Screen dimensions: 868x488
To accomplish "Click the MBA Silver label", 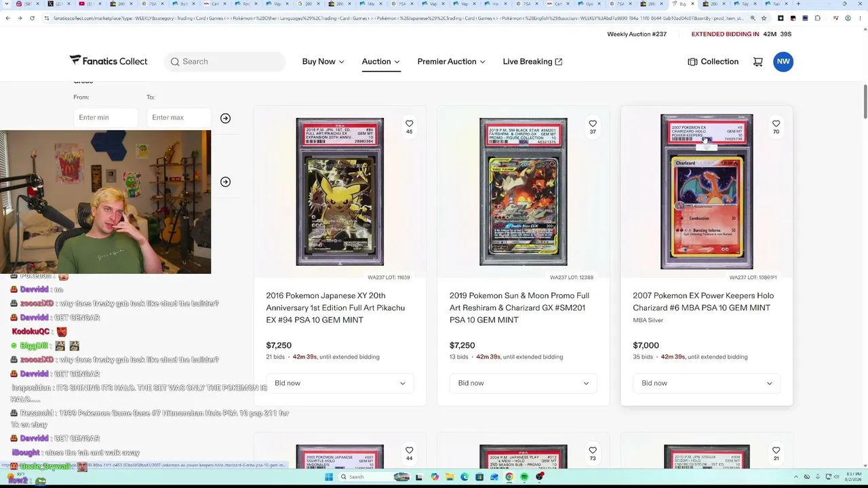I will point(648,320).
